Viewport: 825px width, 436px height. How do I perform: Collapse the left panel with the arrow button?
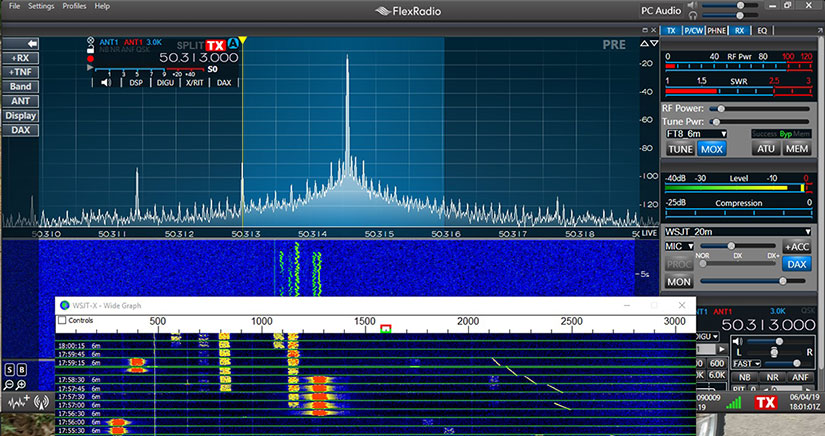pos(21,44)
